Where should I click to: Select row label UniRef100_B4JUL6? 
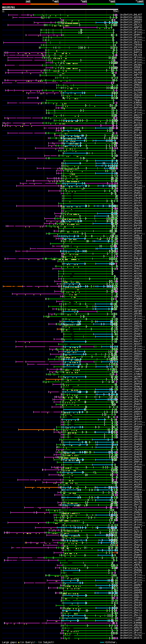[x=131, y=123]
